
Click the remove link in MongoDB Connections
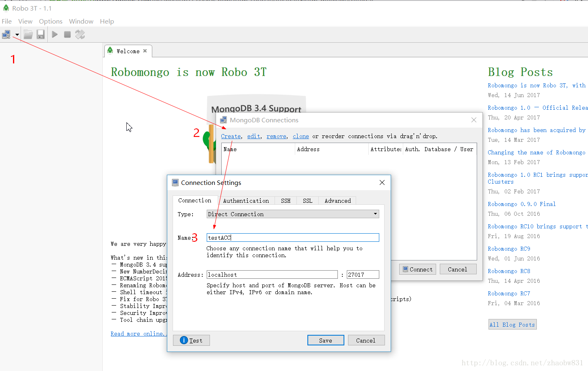tap(277, 136)
